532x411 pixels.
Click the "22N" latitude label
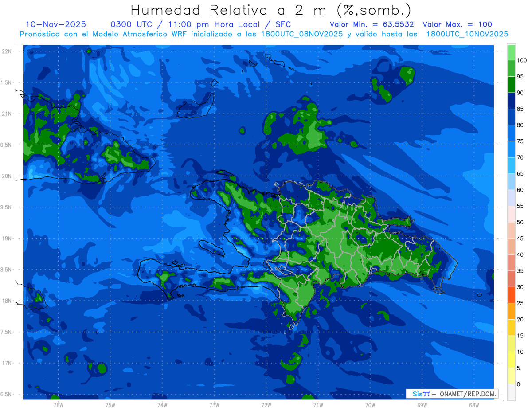(x=7, y=51)
